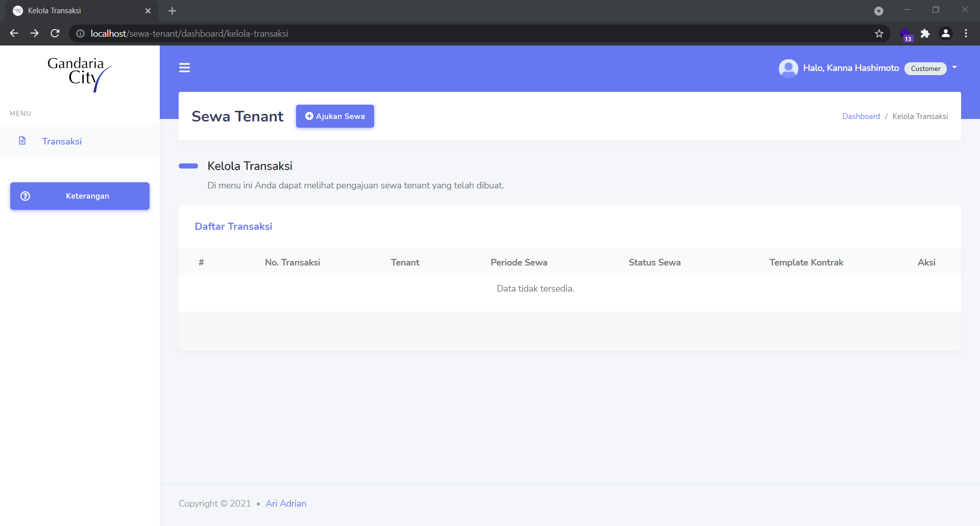Click the Ajukan Sewa button

point(335,116)
